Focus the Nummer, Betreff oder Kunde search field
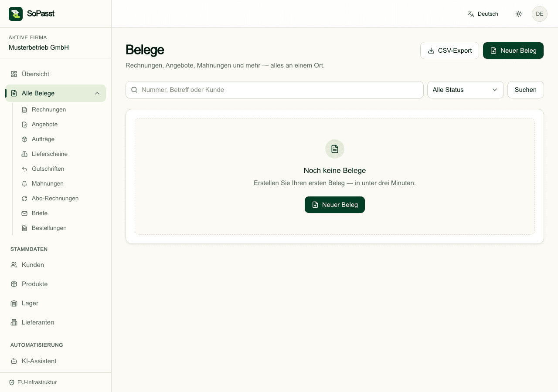 pyautogui.click(x=275, y=90)
